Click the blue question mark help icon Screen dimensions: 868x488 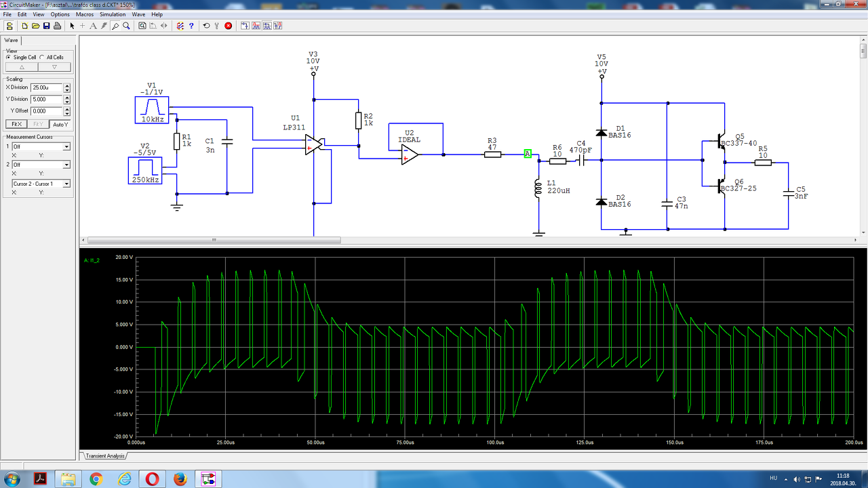pyautogui.click(x=191, y=26)
